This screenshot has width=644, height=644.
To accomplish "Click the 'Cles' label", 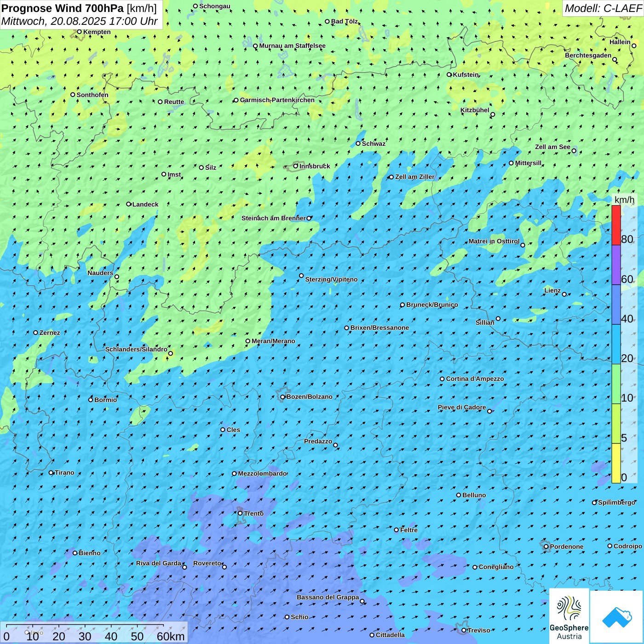I will 233,430.
